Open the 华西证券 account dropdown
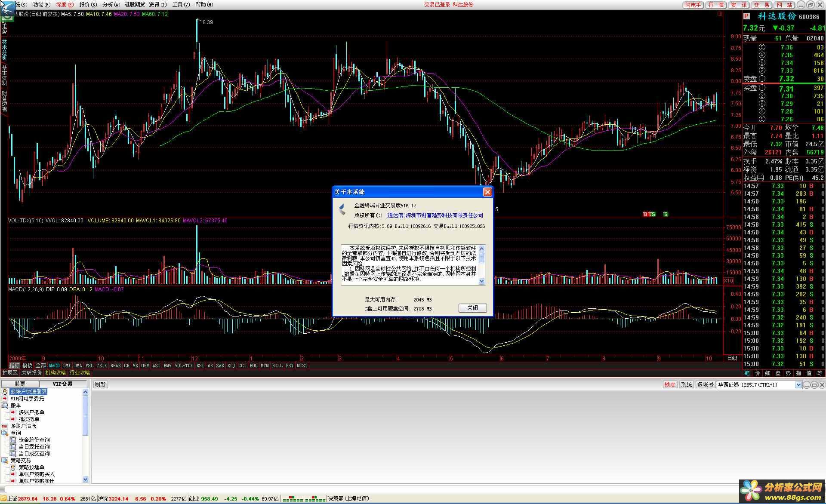Screen dimensions: 826x504 pyautogui.click(x=798, y=385)
